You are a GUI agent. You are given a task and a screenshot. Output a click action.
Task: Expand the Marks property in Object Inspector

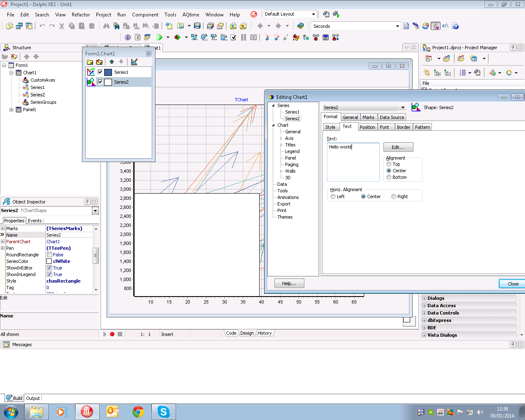pos(2,228)
